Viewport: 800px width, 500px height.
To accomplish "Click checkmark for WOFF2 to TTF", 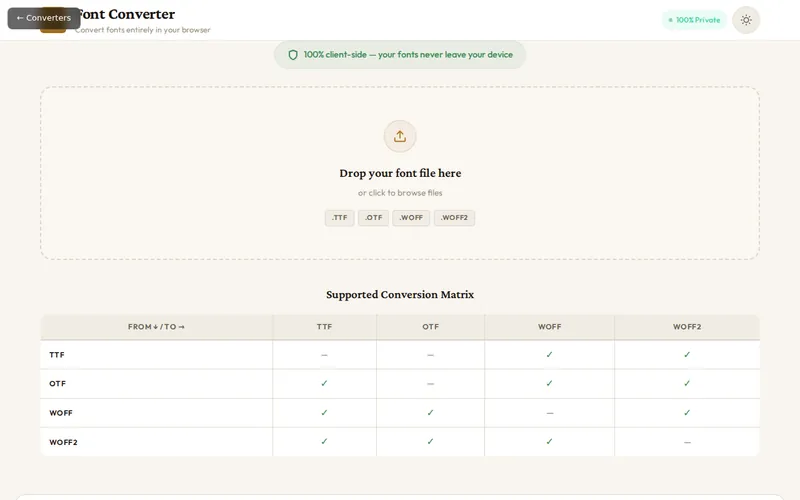I will 324,441.
